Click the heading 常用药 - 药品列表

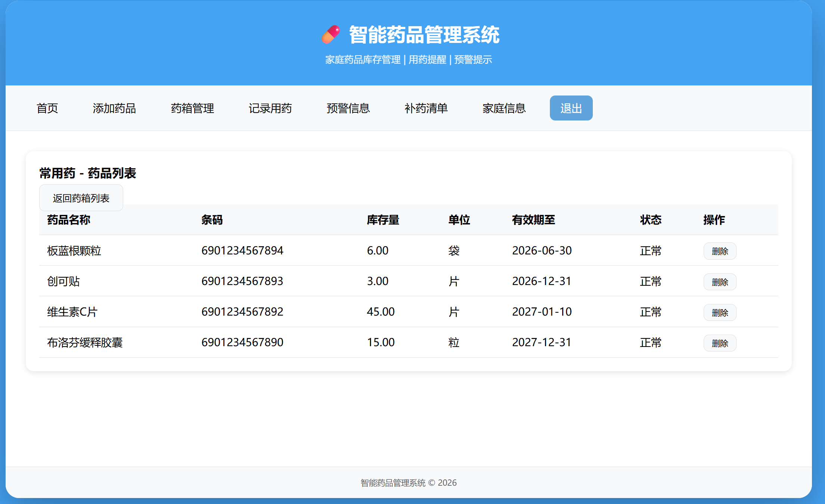point(88,173)
